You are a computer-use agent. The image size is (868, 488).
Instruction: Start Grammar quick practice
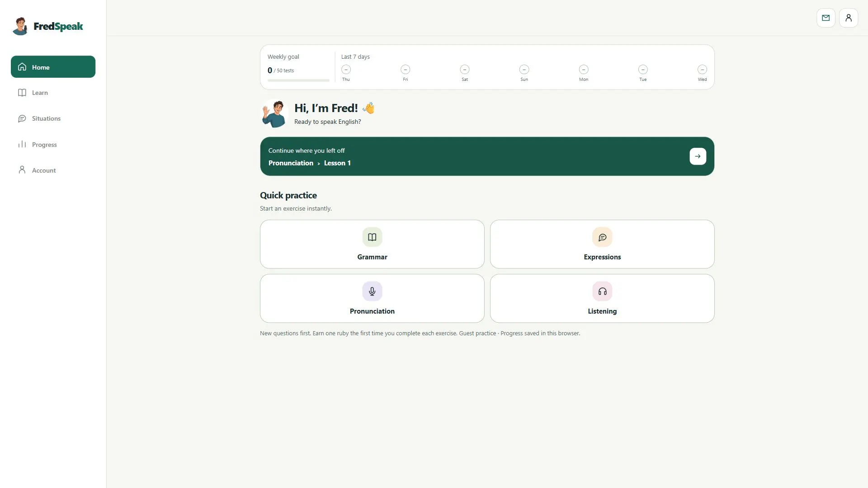[x=372, y=244]
